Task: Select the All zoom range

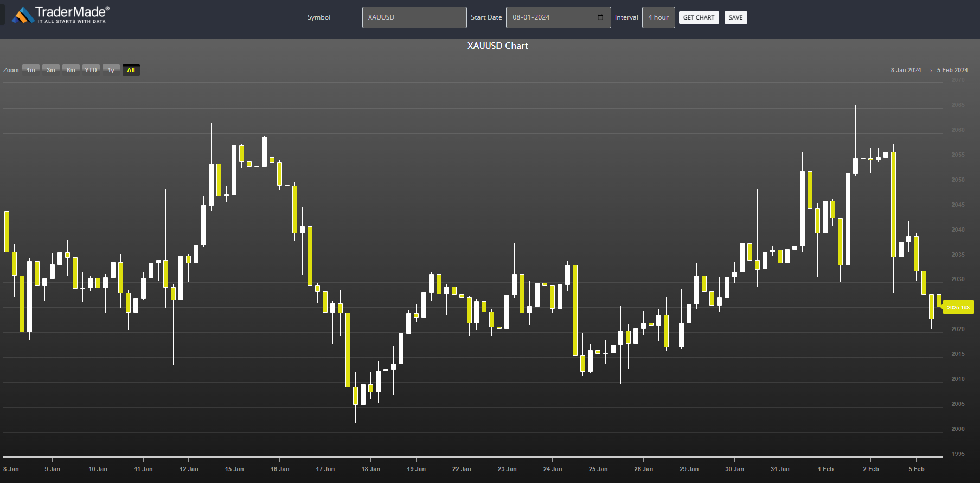Action: (x=131, y=70)
